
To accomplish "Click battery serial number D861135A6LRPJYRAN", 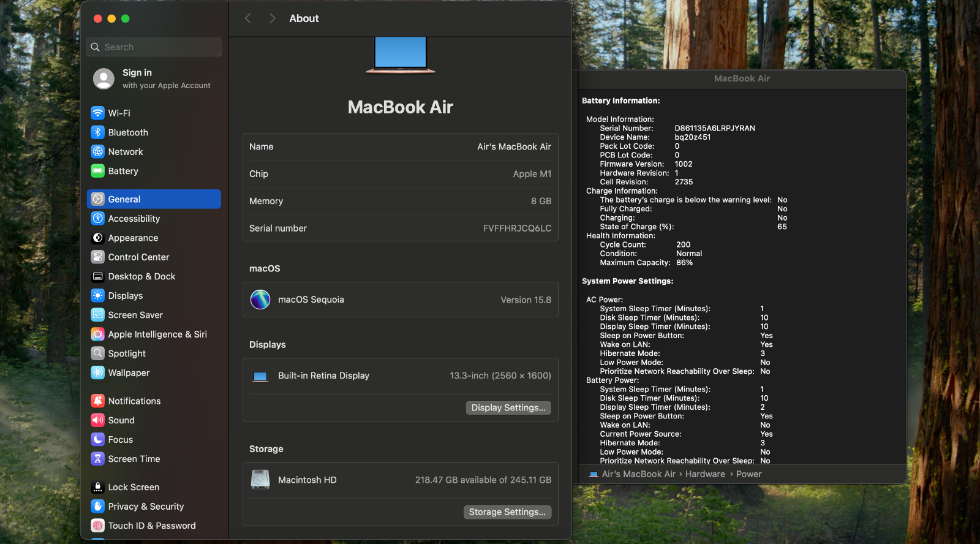I will point(714,128).
